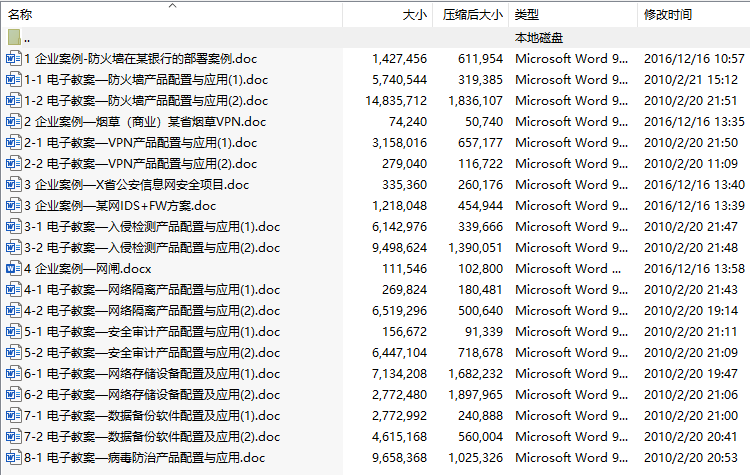Click the Word icon of 3 企业案例—X省公安信息网安全项目.doc
This screenshot has width=750, height=475.
click(x=13, y=185)
